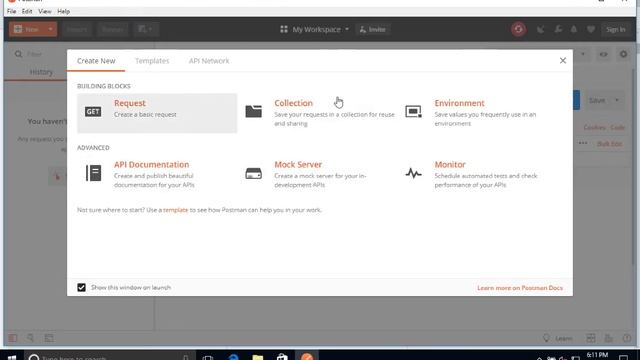Click the red sync status icon
The image size is (640, 360).
(x=518, y=29)
